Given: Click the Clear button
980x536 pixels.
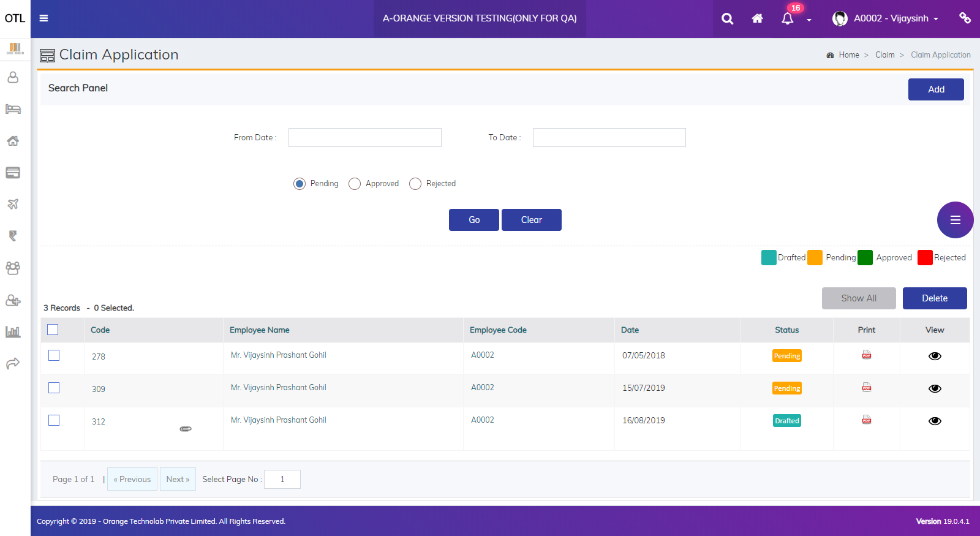Looking at the screenshot, I should click(532, 220).
